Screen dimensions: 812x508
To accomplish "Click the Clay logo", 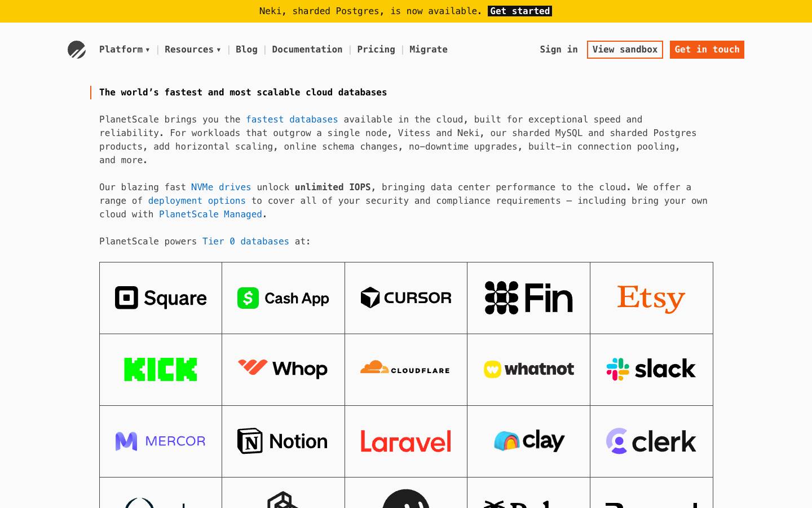I will point(529,441).
